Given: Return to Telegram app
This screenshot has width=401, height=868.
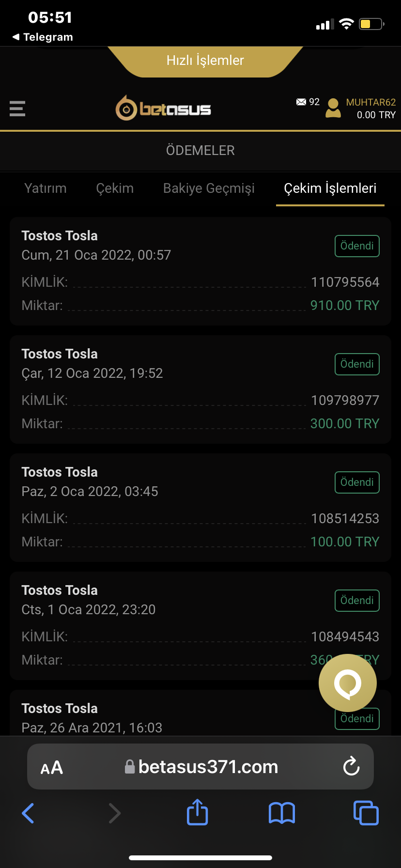Looking at the screenshot, I should (43, 37).
